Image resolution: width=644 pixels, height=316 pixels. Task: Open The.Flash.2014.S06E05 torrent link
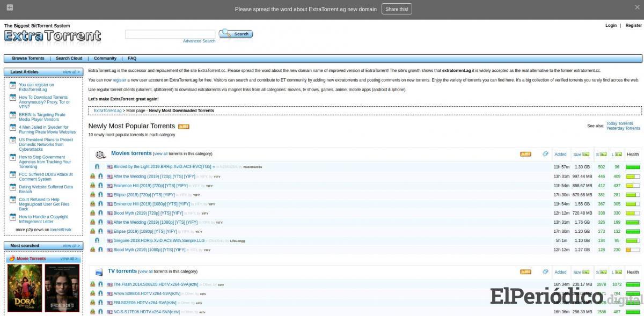[x=156, y=284]
